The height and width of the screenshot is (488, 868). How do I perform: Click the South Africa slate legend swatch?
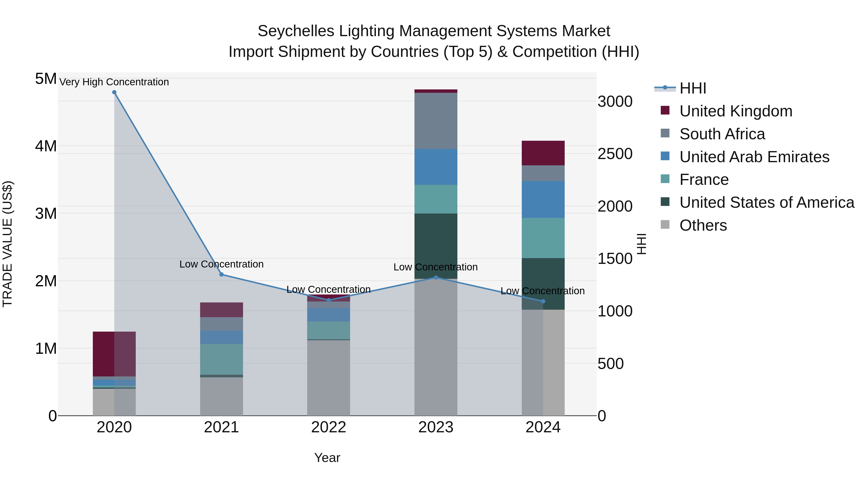click(x=665, y=133)
